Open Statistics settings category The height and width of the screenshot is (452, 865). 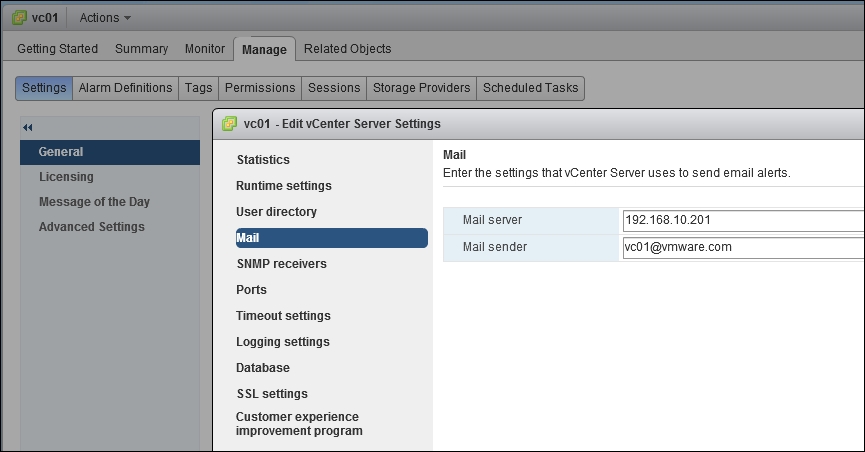coord(263,159)
